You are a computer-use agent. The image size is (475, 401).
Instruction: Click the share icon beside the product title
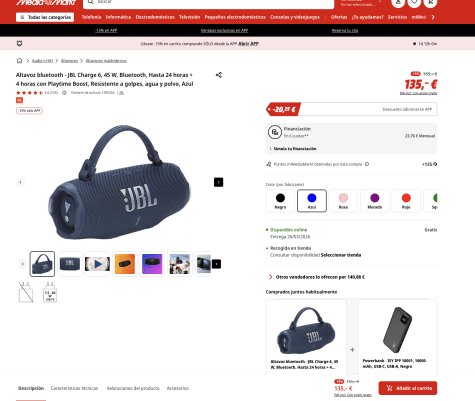(x=219, y=75)
